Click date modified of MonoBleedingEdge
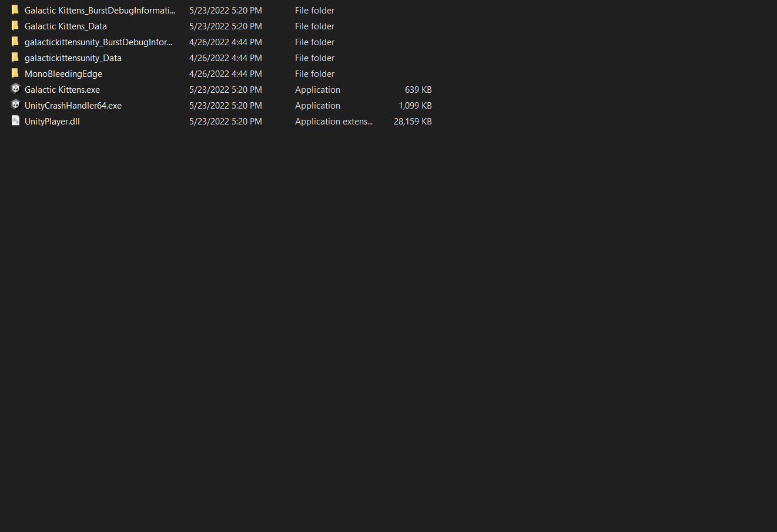This screenshot has height=532, width=777. click(226, 74)
